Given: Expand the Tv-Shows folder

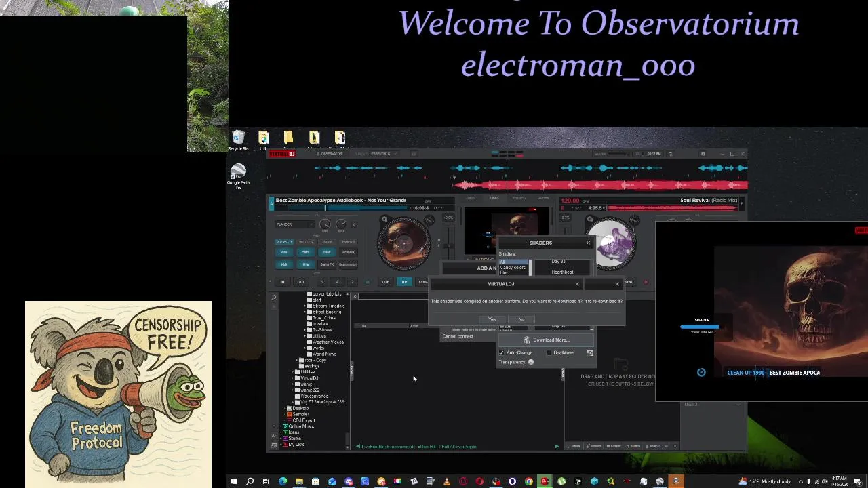Looking at the screenshot, I should (x=305, y=329).
